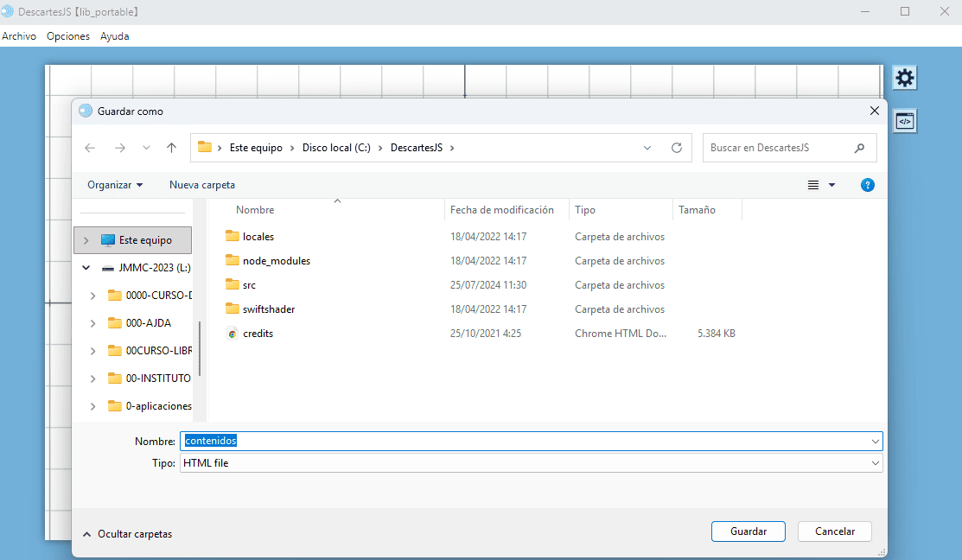Refresh the DescartesJS folder listing
The height and width of the screenshot is (560, 962).
pos(676,148)
